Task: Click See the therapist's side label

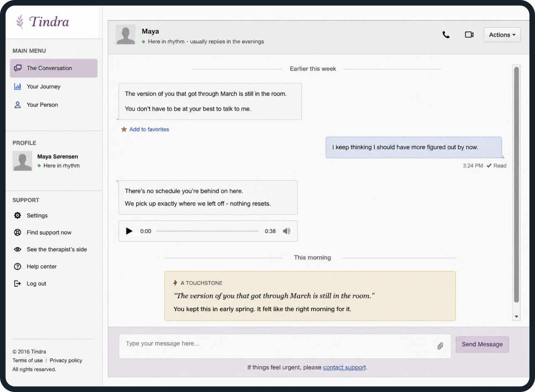Action: point(57,250)
